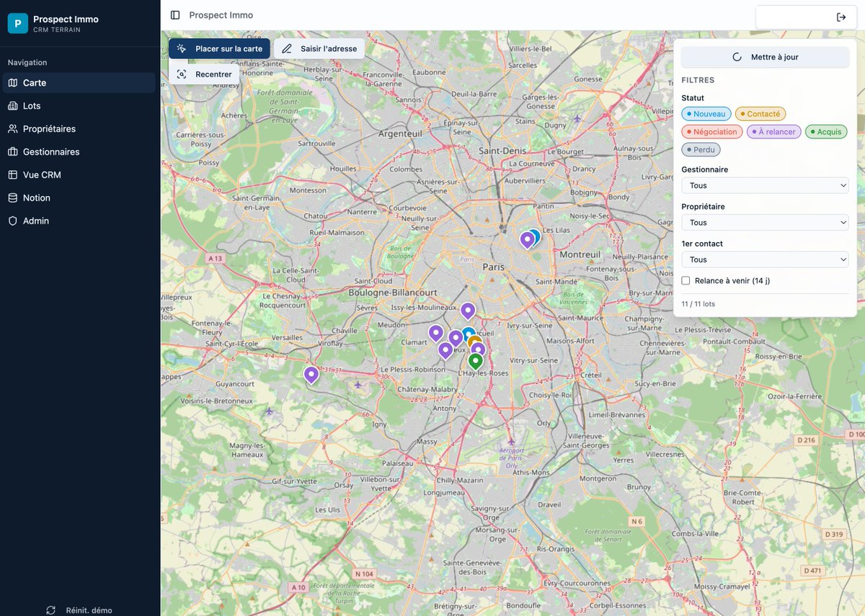
Task: Click the logout icon at top right
Action: pyautogui.click(x=841, y=17)
